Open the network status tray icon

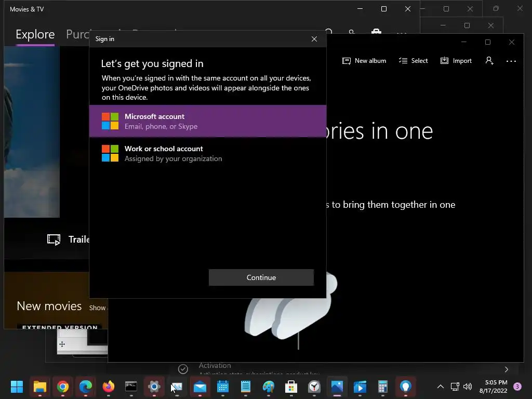tap(455, 387)
